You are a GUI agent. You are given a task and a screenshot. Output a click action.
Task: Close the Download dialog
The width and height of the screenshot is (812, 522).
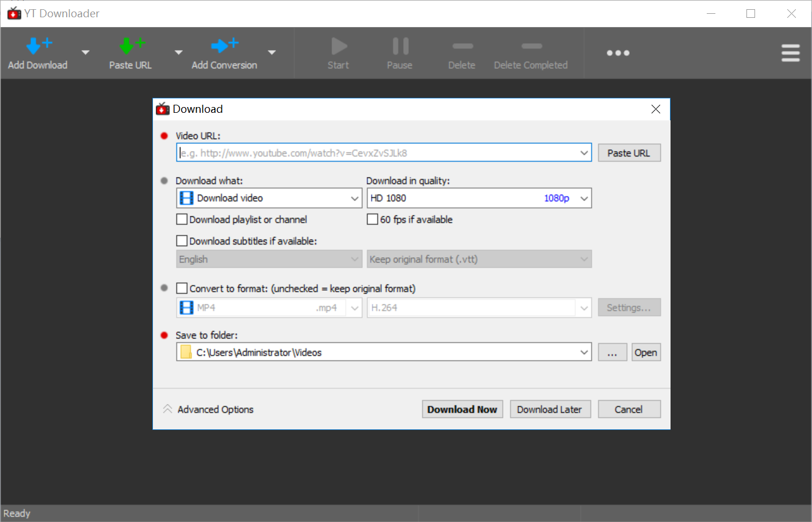[656, 109]
